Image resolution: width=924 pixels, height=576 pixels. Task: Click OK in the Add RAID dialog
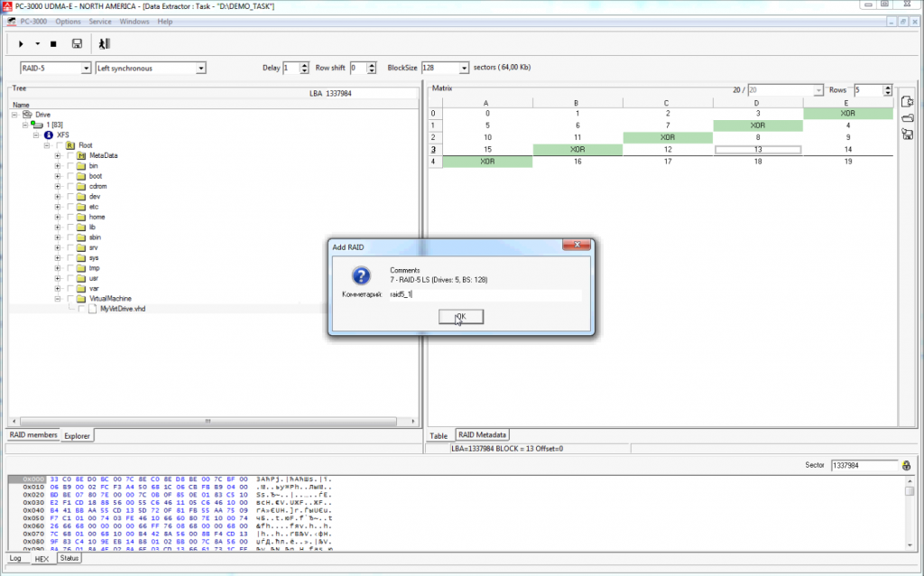click(x=459, y=316)
